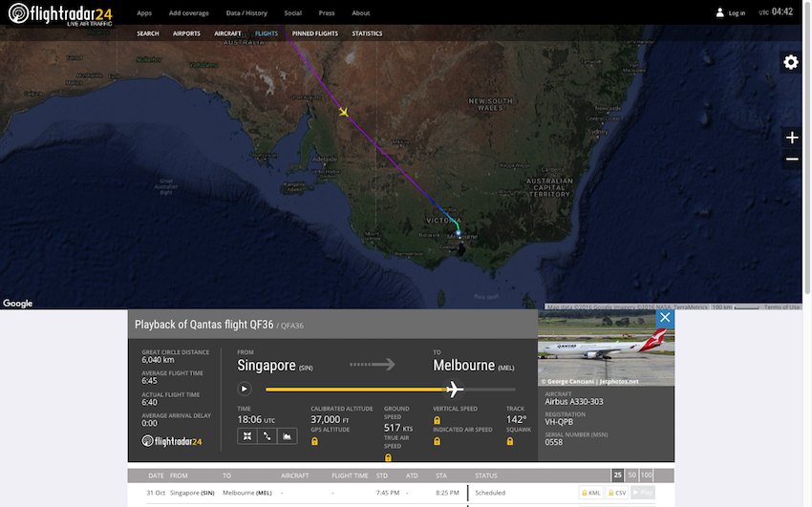Image resolution: width=812 pixels, height=507 pixels.
Task: Switch to the Aircraft tab
Action: (x=227, y=33)
